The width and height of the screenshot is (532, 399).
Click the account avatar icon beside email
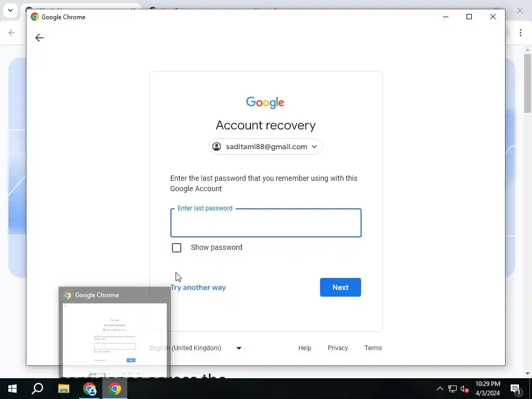pos(217,147)
